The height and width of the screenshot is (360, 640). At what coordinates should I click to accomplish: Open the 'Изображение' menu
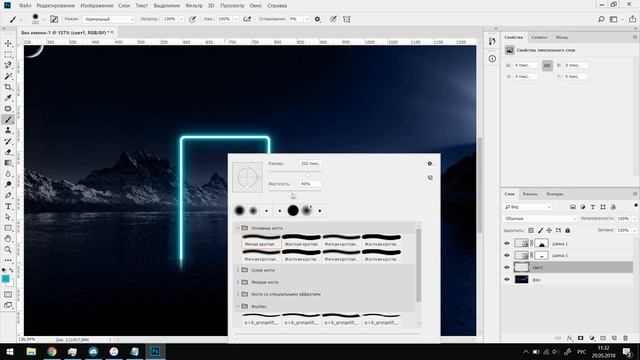coord(97,6)
